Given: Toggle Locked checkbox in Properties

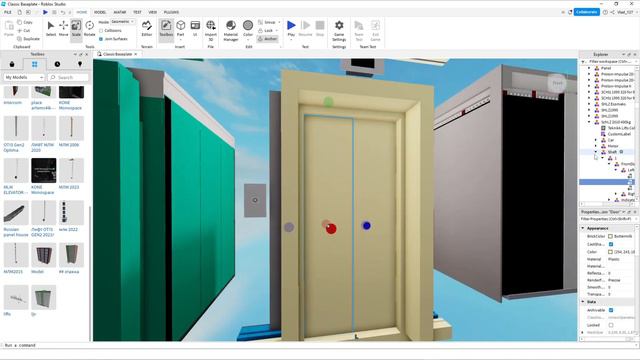Looking at the screenshot, I should (x=611, y=325).
